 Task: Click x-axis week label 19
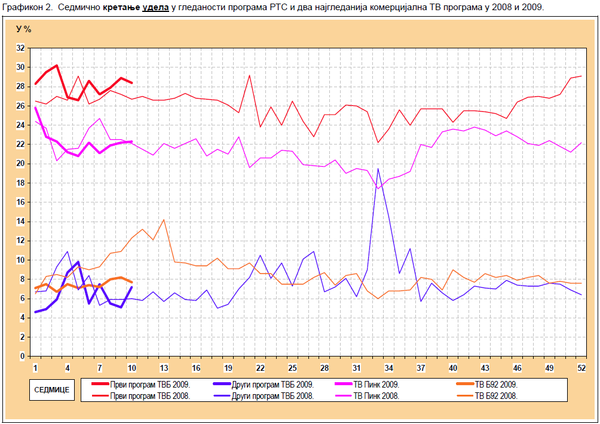coord(228,368)
